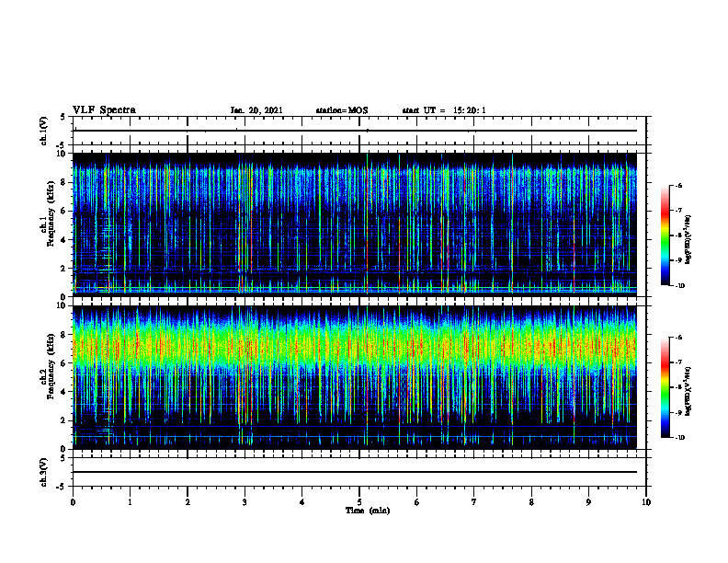Click the 'Time (min)' axis label

tap(368, 511)
